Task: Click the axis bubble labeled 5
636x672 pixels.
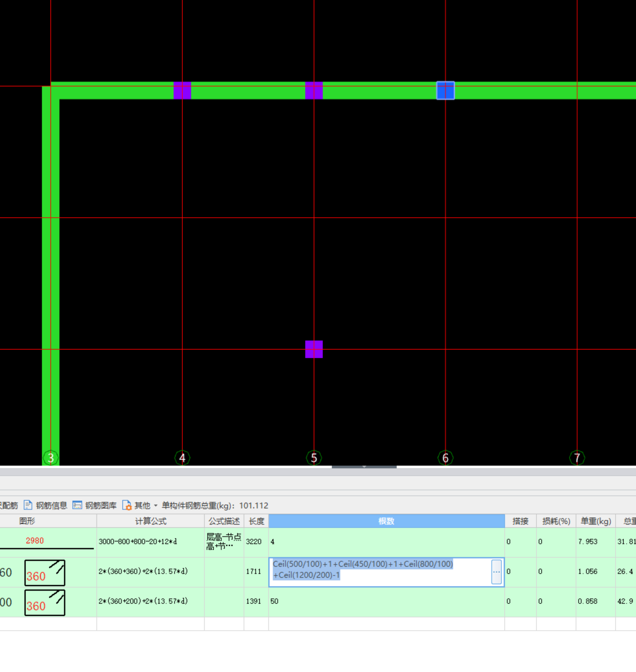Action: coord(314,458)
